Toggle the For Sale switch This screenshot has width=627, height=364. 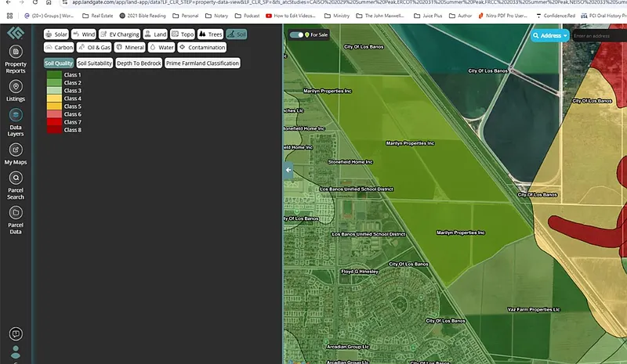coord(297,34)
